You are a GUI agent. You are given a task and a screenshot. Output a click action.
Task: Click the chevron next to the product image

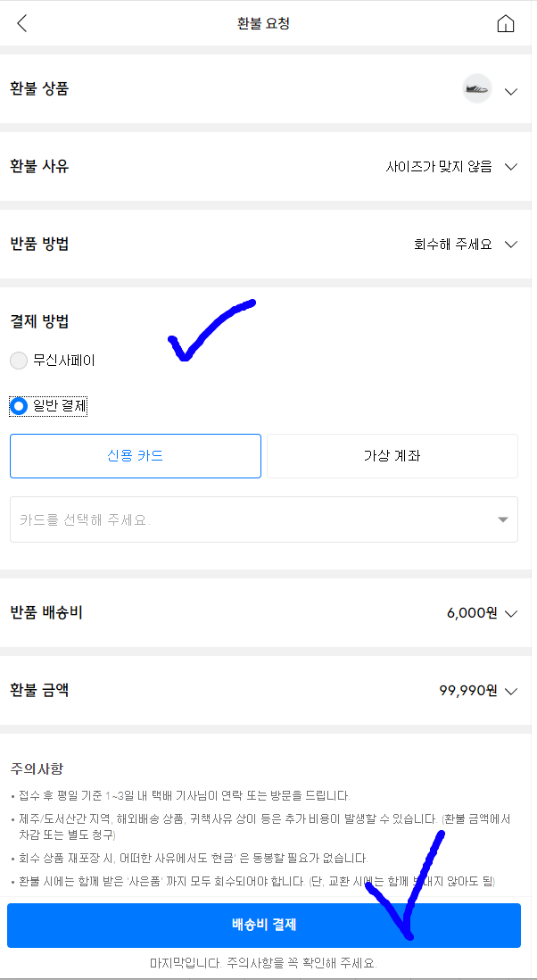(510, 91)
